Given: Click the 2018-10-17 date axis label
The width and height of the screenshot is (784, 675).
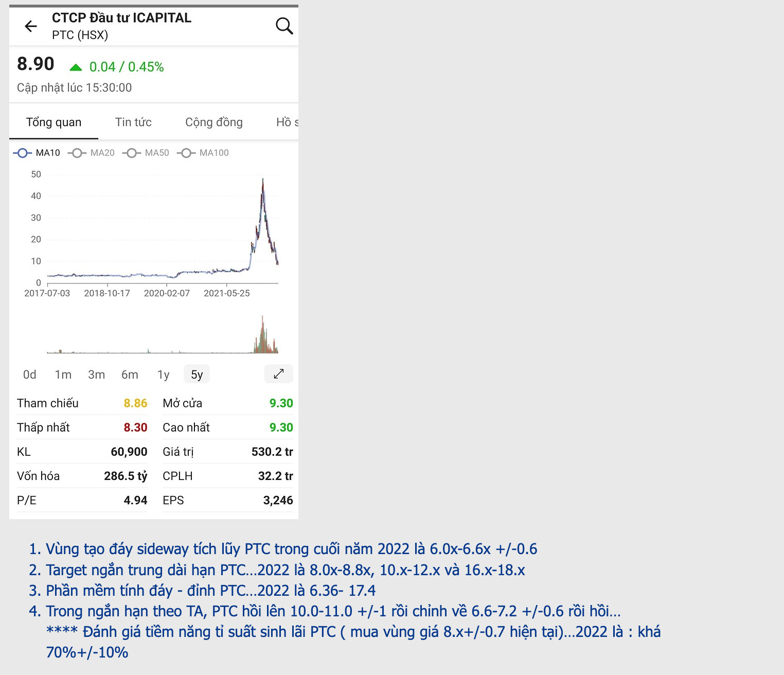Looking at the screenshot, I should click(107, 293).
